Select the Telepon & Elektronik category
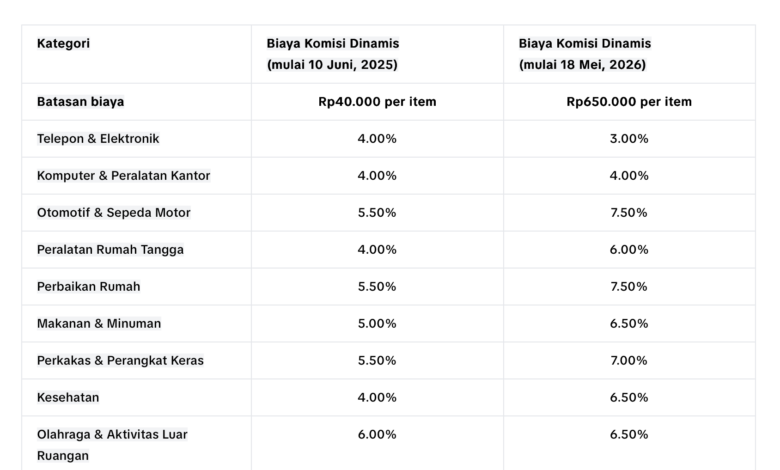The image size is (780, 470). point(98,138)
